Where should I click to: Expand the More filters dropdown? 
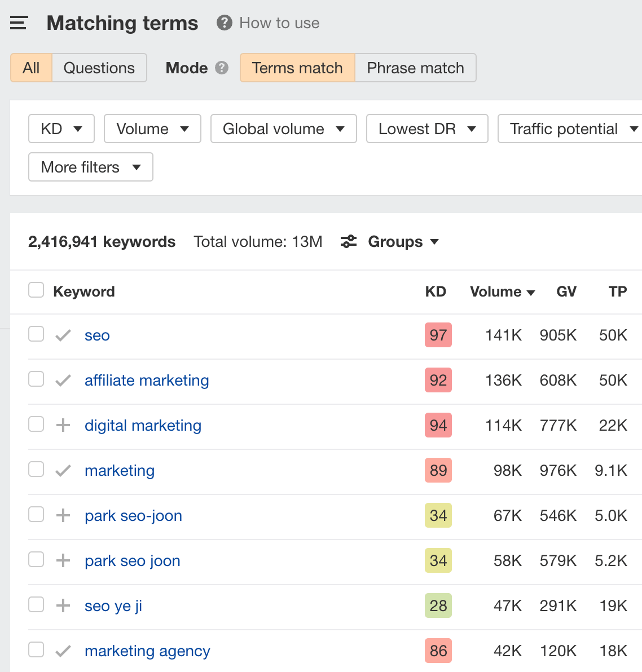[x=90, y=167]
